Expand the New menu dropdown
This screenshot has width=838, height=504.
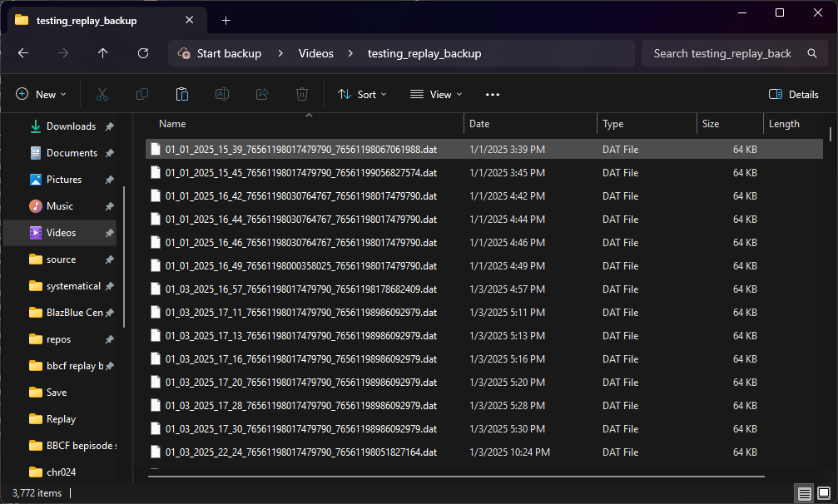(41, 94)
